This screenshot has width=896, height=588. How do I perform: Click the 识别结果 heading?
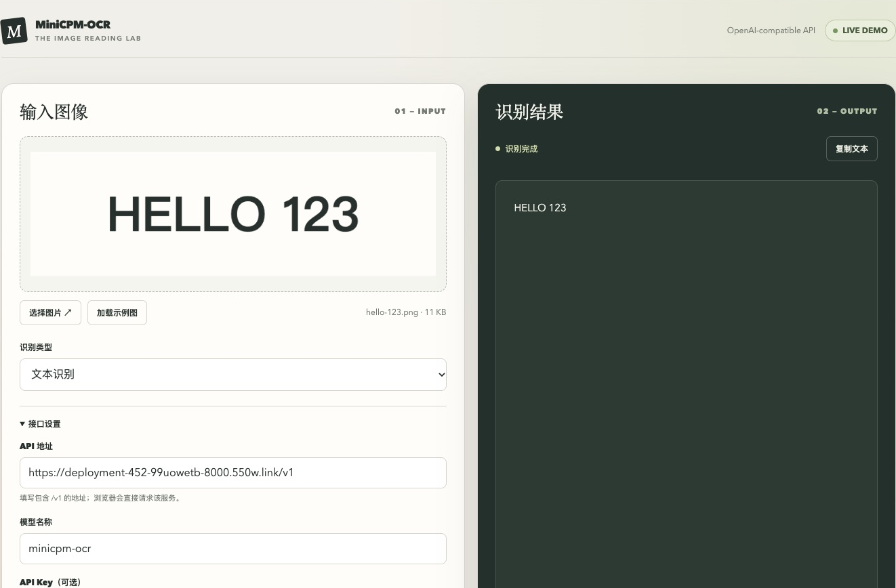(x=530, y=112)
